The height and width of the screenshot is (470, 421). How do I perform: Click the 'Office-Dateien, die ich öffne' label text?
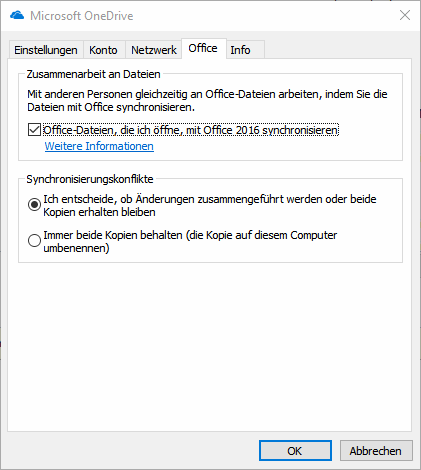[191, 130]
